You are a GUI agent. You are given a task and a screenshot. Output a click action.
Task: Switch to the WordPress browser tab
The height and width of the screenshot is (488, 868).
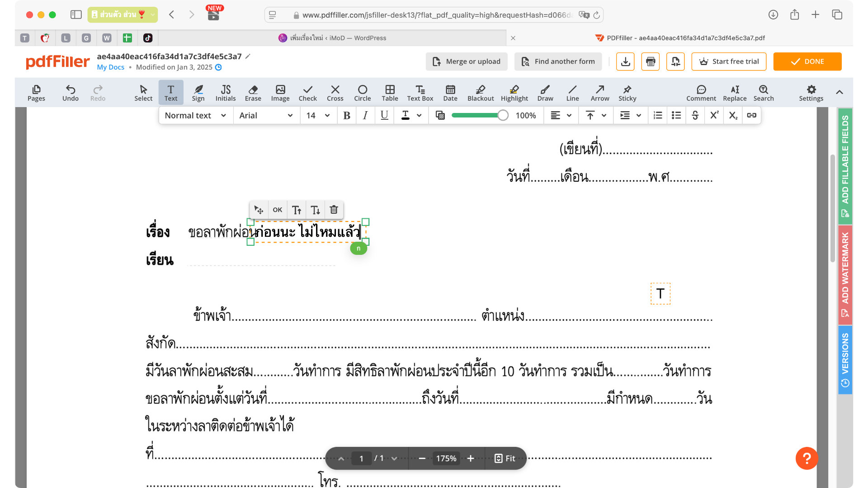[x=332, y=38]
